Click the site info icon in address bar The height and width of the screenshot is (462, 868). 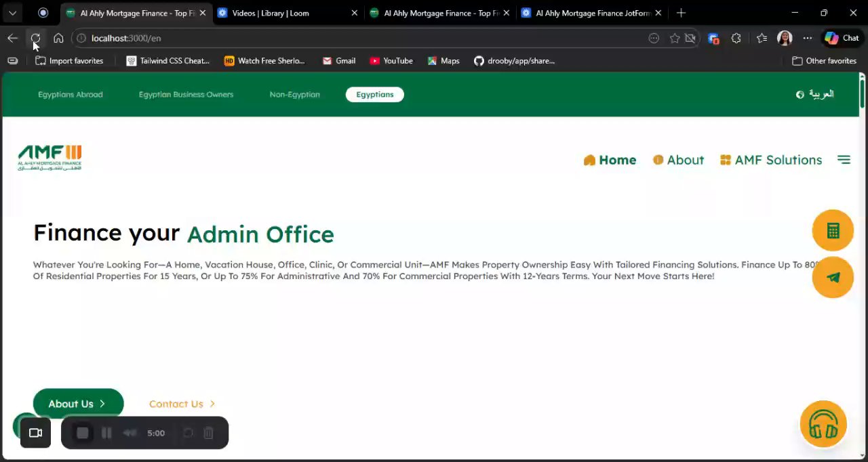pyautogui.click(x=81, y=38)
